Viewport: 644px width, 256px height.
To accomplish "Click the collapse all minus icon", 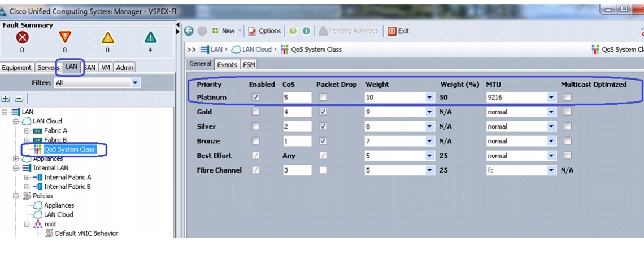I will point(19,99).
